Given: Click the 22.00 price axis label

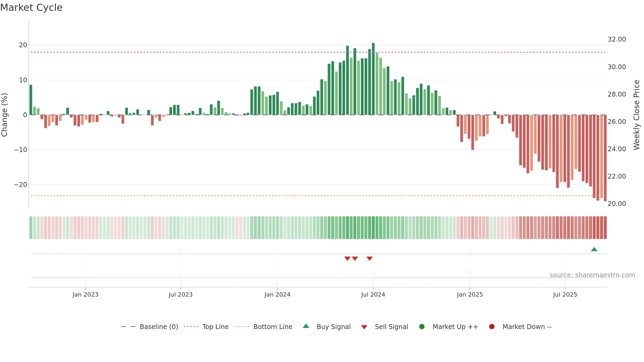Looking at the screenshot, I should (x=617, y=176).
